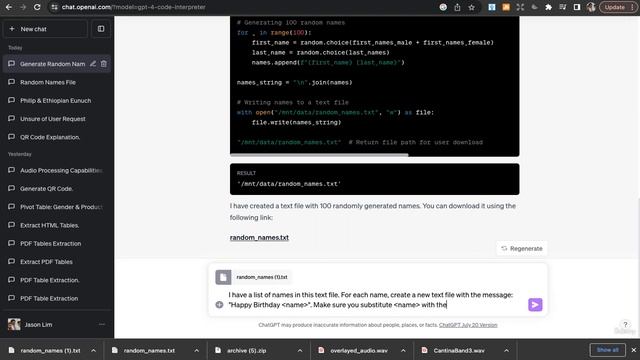Image resolution: width=640 pixels, height=360 pixels.
Task: Open the last PDF Table Extraction chat
Action: pos(57,298)
